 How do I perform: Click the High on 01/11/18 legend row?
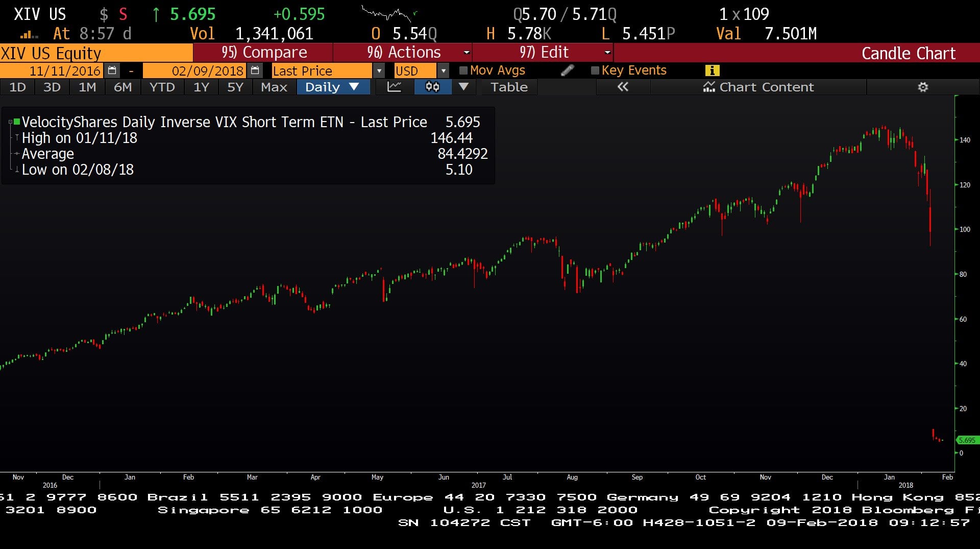click(x=247, y=138)
